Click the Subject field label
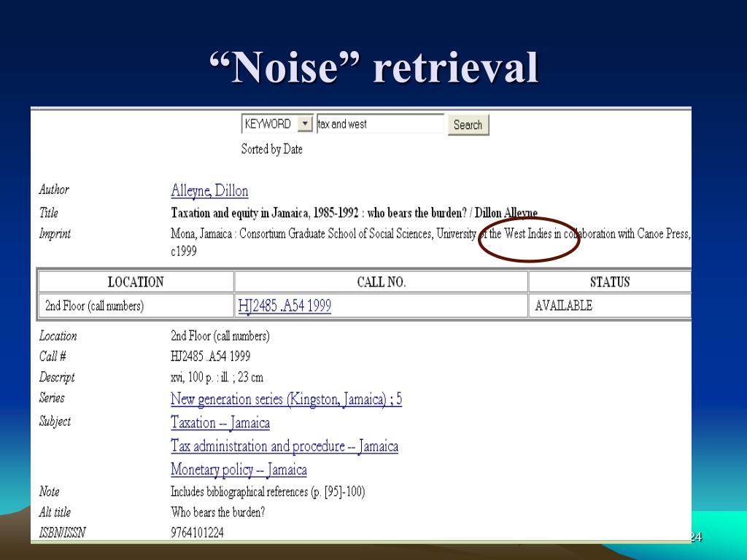The height and width of the screenshot is (560, 747). point(55,421)
